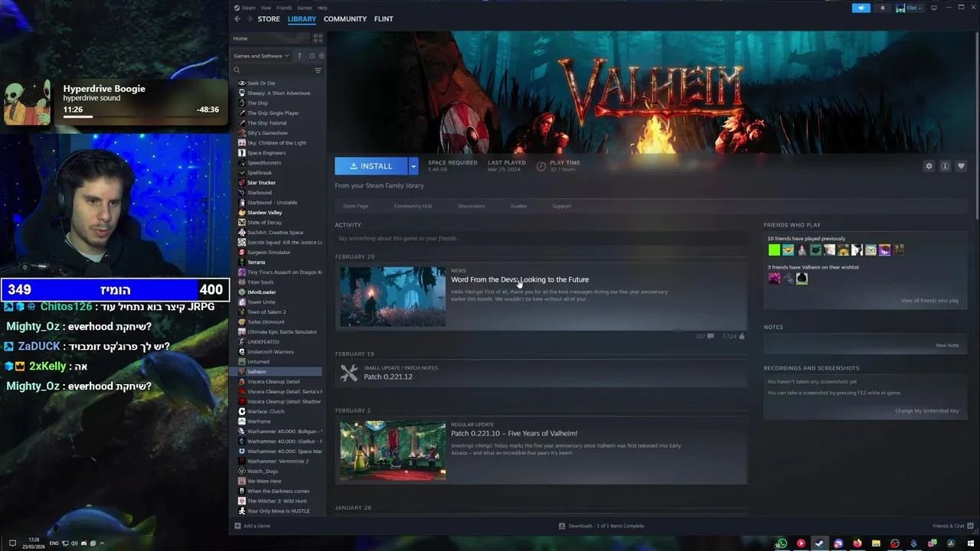This screenshot has width=980, height=551.
Task: Click Steam icon in the taskbar
Action: 819,543
